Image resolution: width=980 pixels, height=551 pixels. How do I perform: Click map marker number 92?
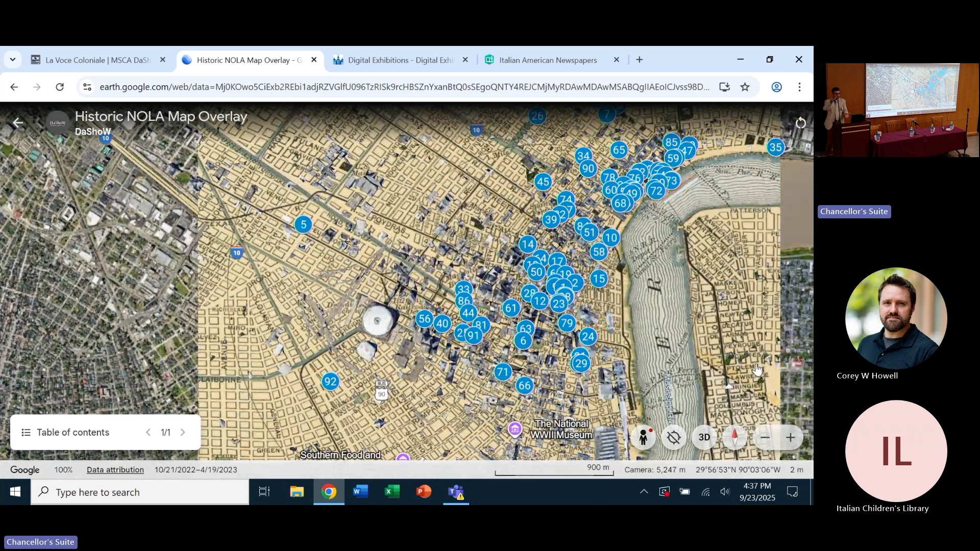coord(330,381)
